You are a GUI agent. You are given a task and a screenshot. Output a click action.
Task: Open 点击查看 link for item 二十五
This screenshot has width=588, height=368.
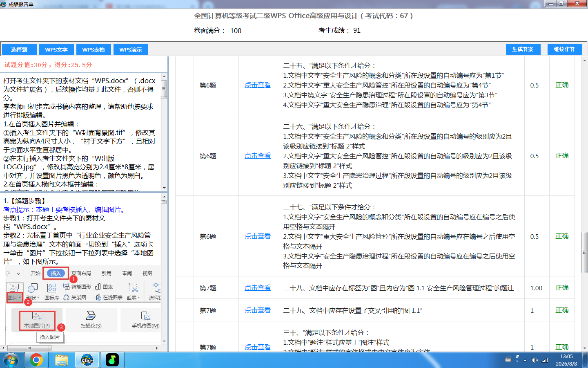coord(258,85)
